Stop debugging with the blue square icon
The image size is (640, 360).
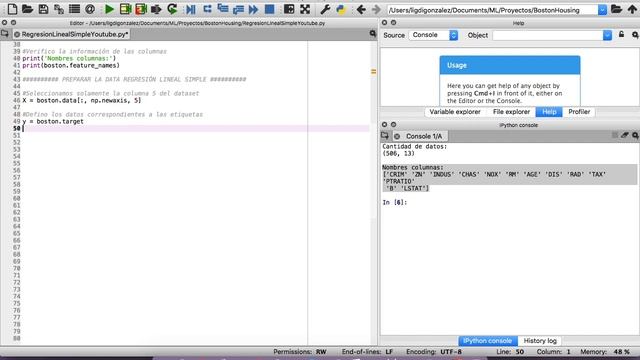[x=269, y=9]
